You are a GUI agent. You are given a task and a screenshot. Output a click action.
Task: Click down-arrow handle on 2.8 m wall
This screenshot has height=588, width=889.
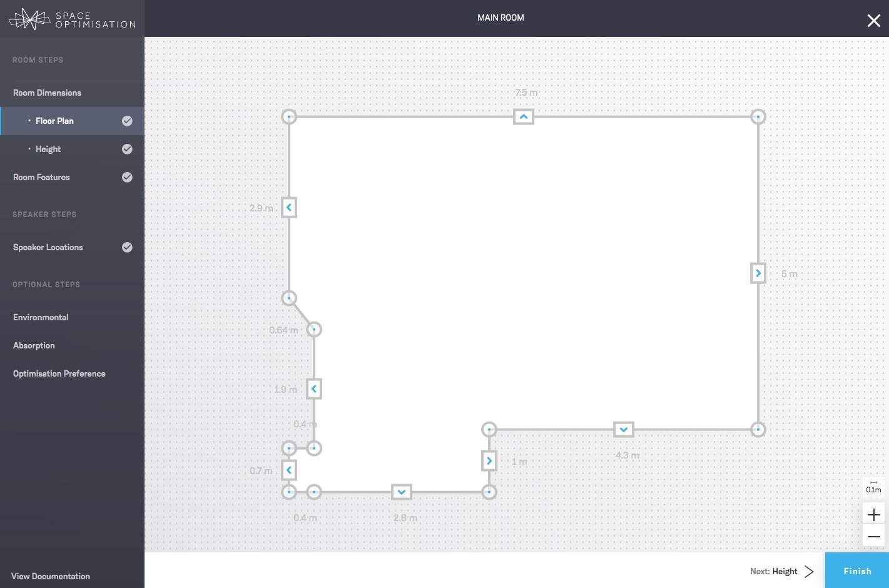401,492
